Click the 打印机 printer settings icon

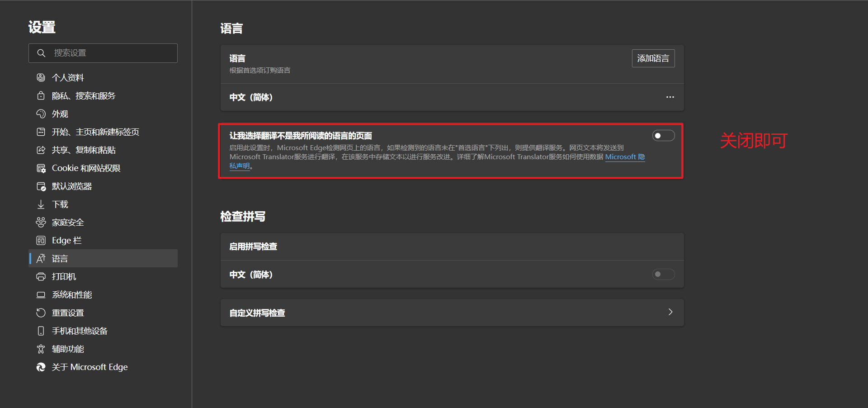[x=41, y=276]
